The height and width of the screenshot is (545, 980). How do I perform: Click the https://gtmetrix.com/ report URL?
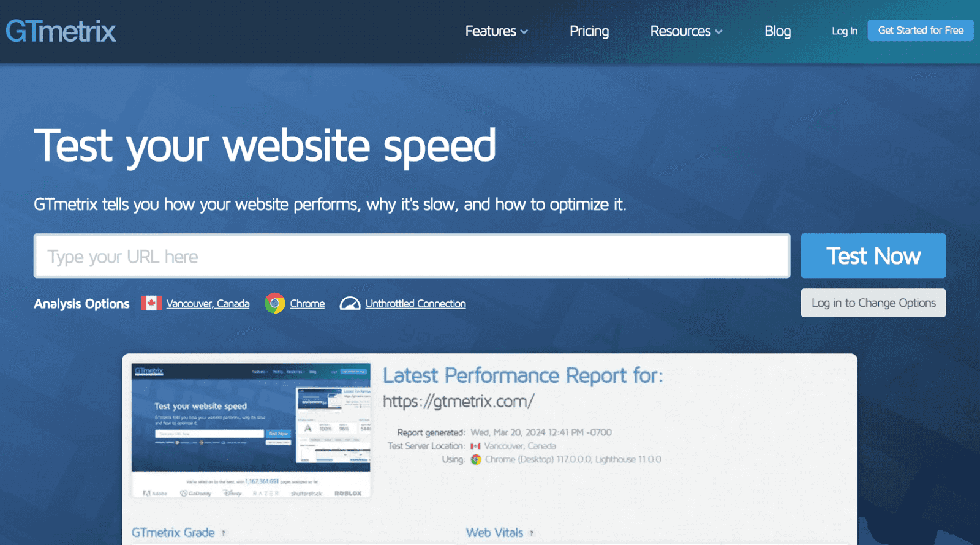coord(459,402)
